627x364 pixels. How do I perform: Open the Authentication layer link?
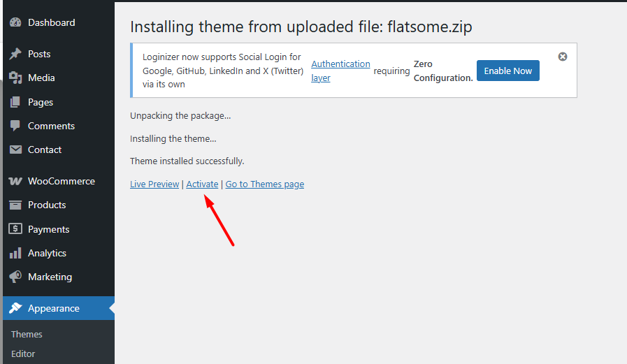coord(340,71)
